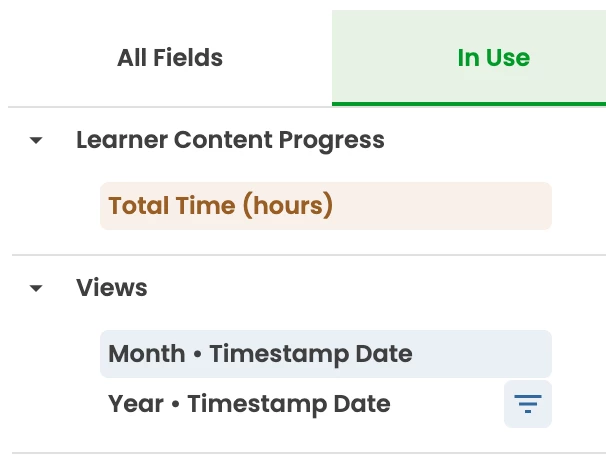Select the Total Time (hours) measure
This screenshot has width=606, height=466.
326,206
